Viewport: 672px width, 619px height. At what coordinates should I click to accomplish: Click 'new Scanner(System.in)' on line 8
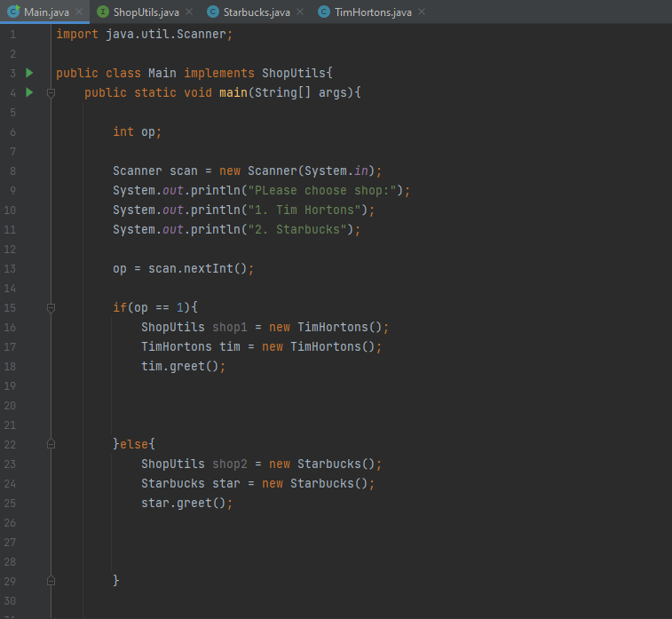tap(297, 171)
